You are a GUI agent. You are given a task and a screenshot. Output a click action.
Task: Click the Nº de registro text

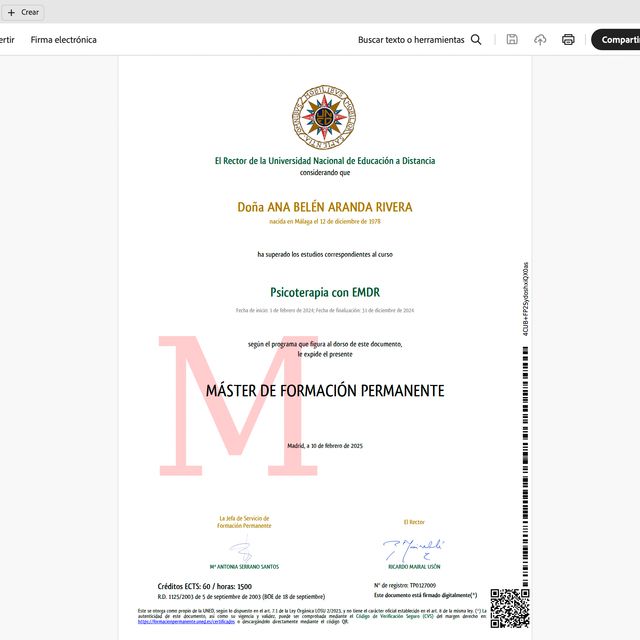(405, 585)
